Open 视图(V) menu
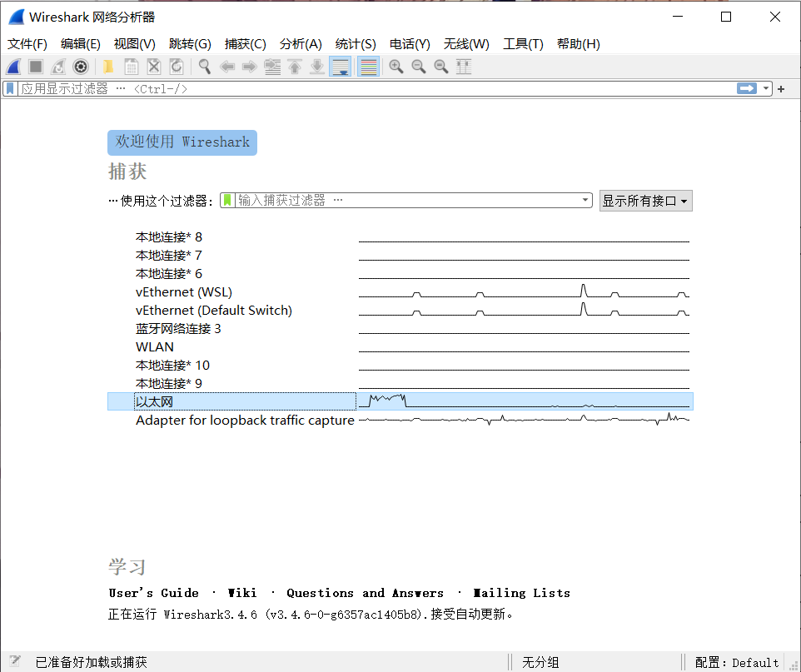This screenshot has height=672, width=801. click(135, 44)
